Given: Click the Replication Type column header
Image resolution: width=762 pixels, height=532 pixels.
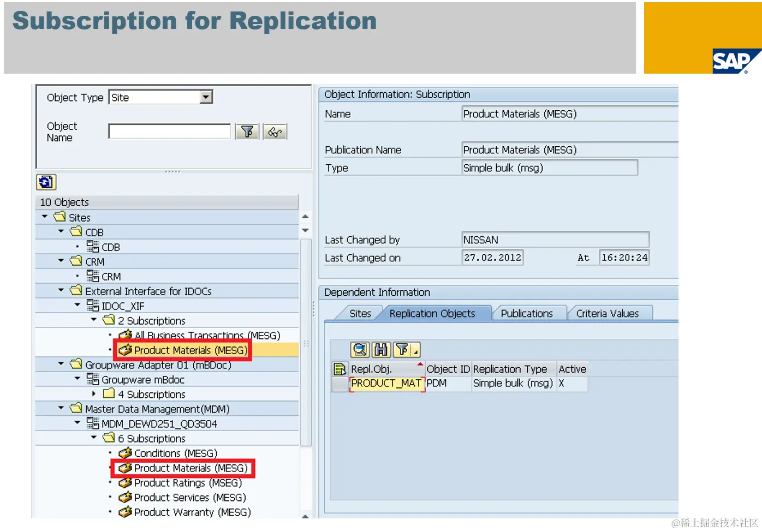Looking at the screenshot, I should (514, 369).
